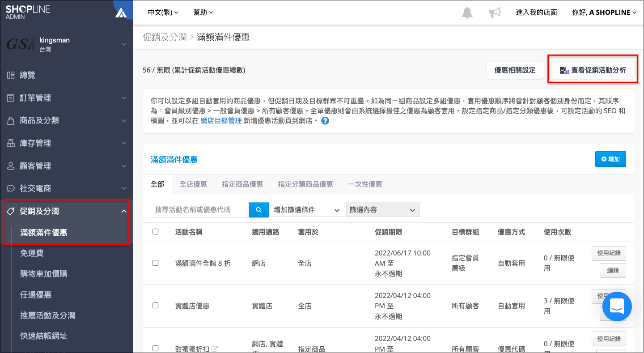
Task: Expand the 商品及分類 menu chevron
Action: (x=124, y=120)
